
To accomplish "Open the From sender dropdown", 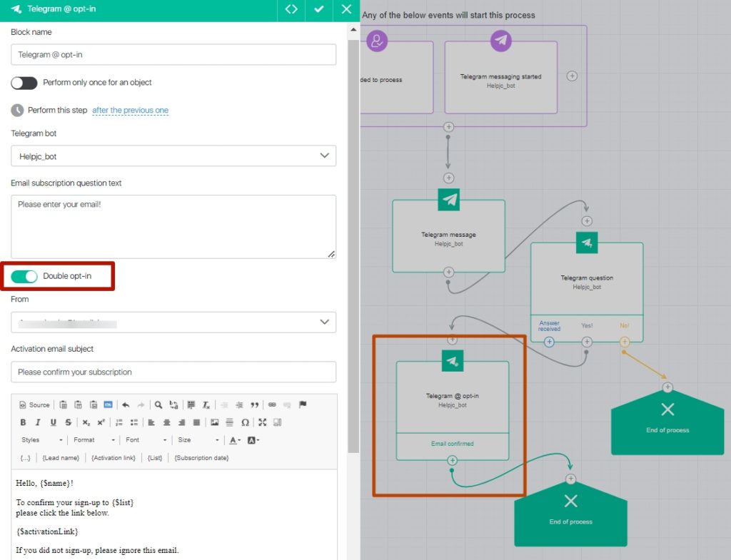I will [173, 322].
